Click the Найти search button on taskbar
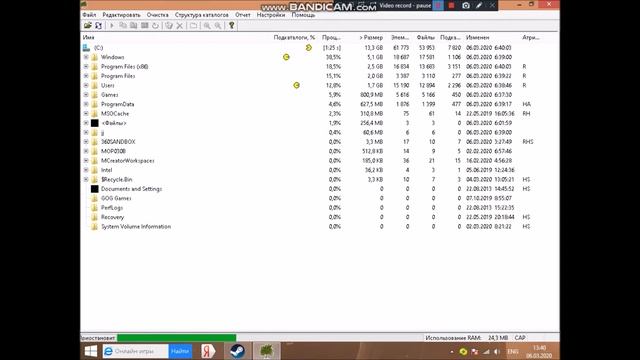The image size is (640, 360). pos(180,351)
